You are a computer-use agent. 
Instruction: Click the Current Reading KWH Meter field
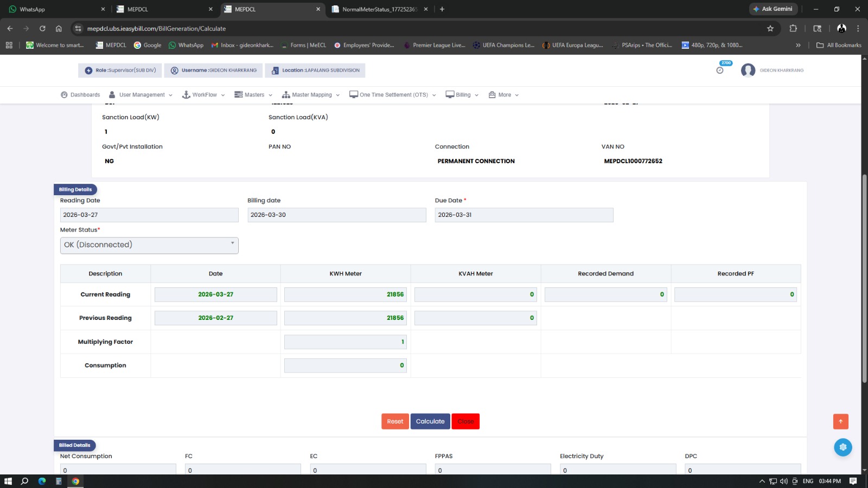click(x=345, y=294)
